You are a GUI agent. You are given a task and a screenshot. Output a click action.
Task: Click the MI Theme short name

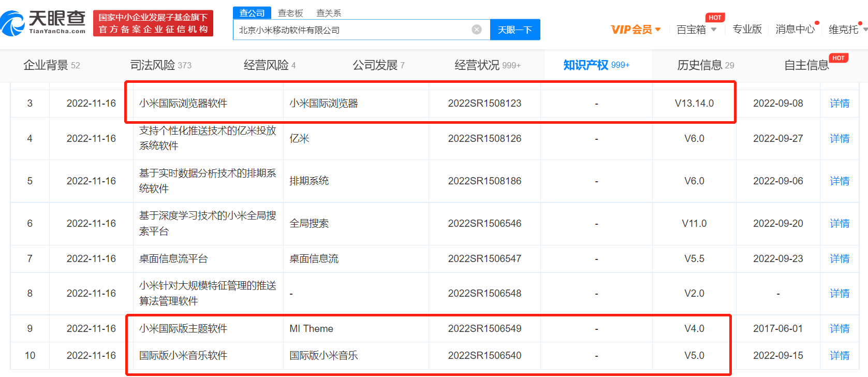311,328
